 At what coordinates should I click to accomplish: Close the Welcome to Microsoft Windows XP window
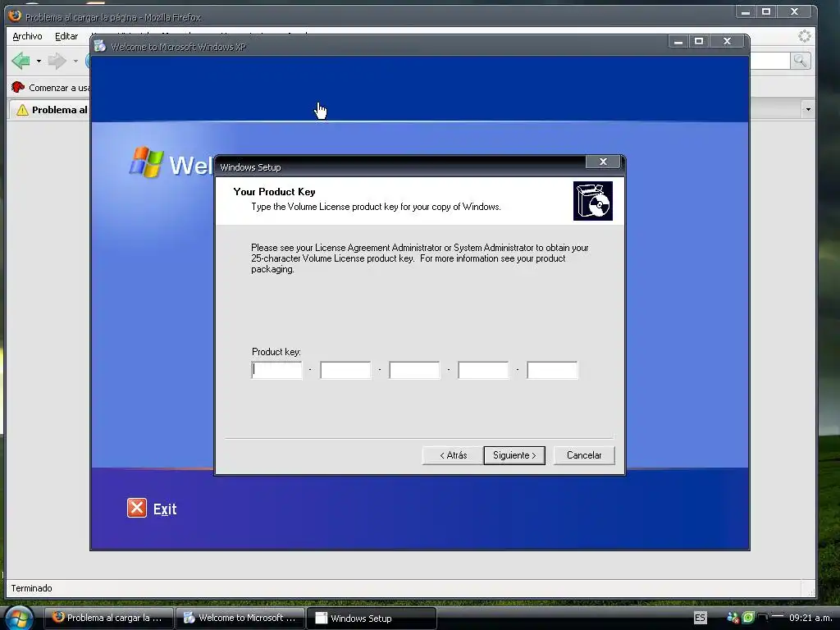(x=727, y=41)
